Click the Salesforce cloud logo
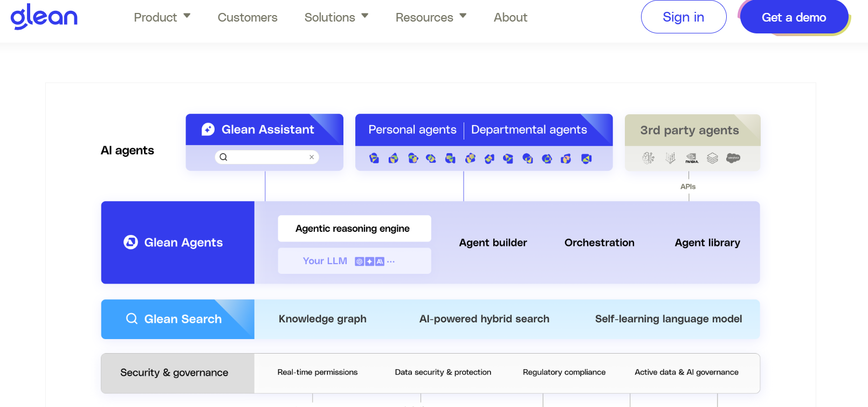 (733, 158)
